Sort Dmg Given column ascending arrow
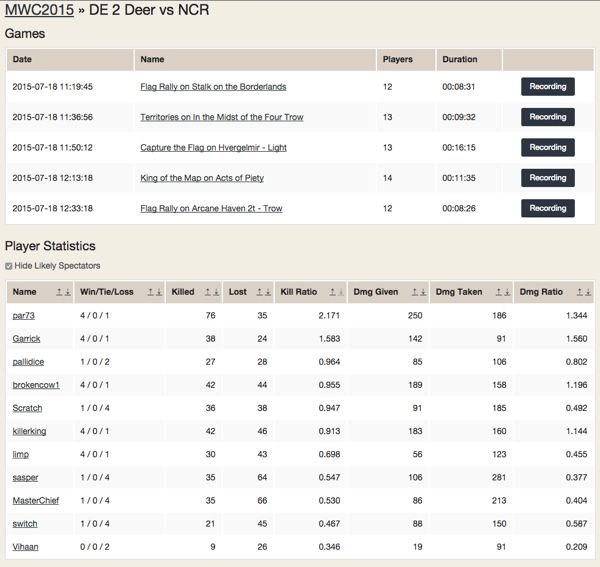 click(x=414, y=292)
